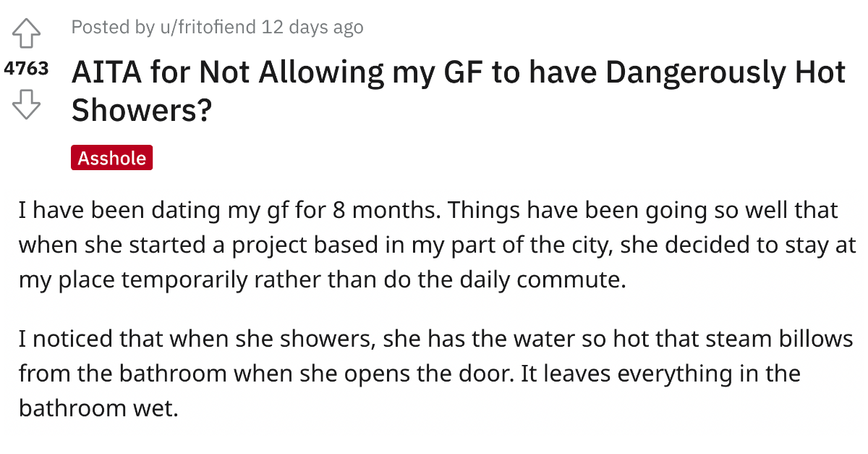
Task: Downvote the post with the down arrow
Action: pyautogui.click(x=27, y=106)
